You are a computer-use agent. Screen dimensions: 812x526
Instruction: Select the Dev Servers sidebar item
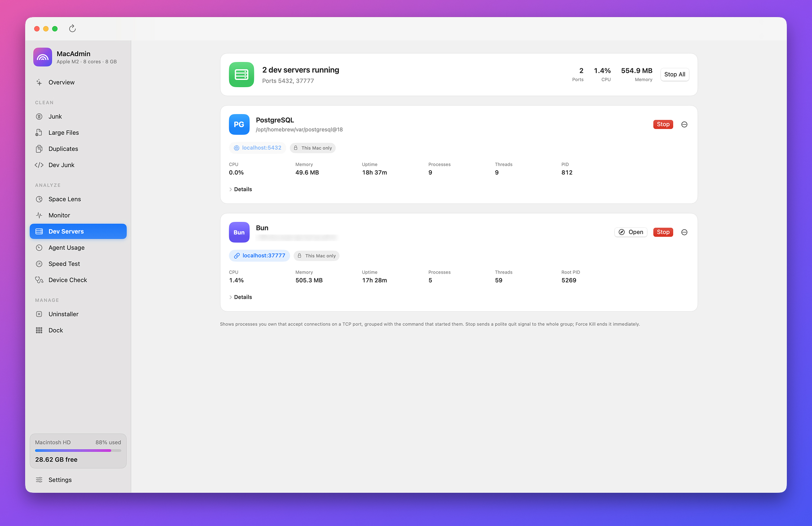(x=78, y=231)
